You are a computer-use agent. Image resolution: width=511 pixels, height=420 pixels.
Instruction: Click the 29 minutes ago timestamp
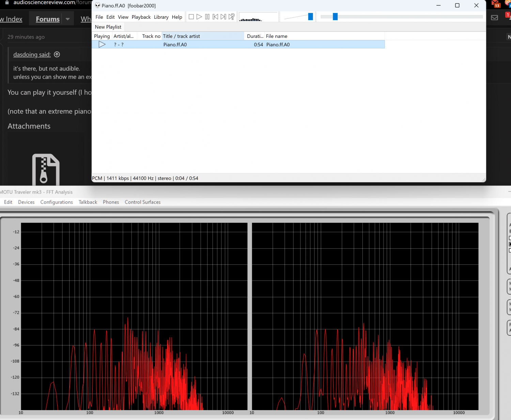(x=26, y=37)
